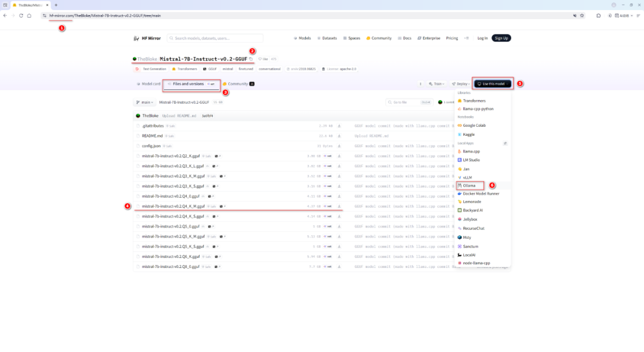Bookmark this page with the star icon

click(x=582, y=15)
